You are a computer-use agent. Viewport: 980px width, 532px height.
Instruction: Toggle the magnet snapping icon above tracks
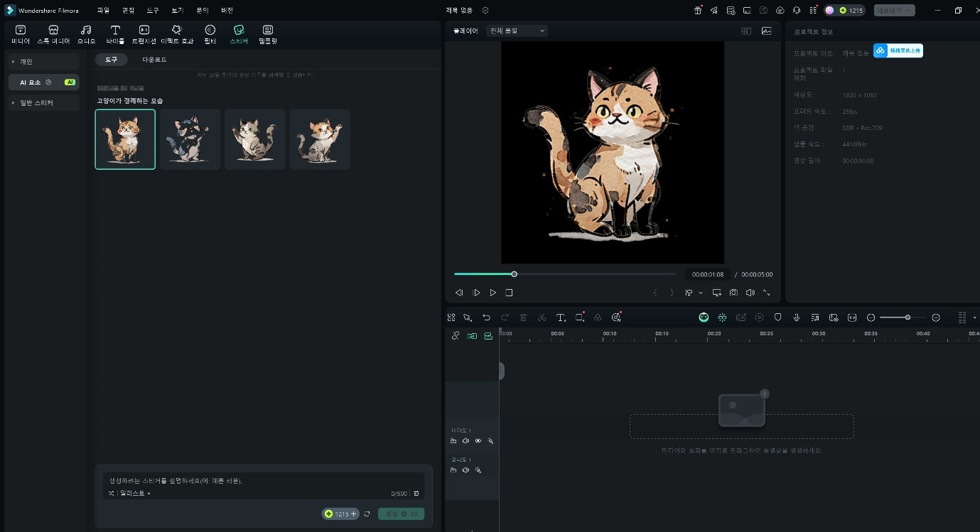click(456, 336)
